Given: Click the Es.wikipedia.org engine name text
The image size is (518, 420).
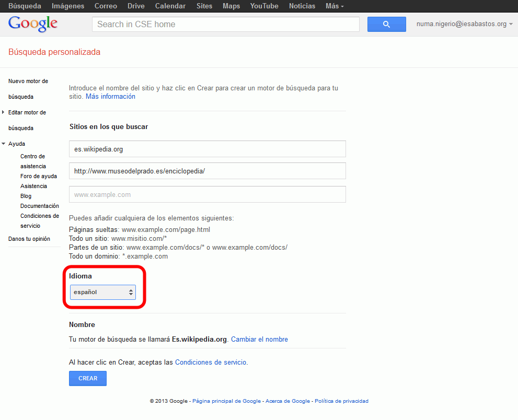Looking at the screenshot, I should pyautogui.click(x=199, y=340).
